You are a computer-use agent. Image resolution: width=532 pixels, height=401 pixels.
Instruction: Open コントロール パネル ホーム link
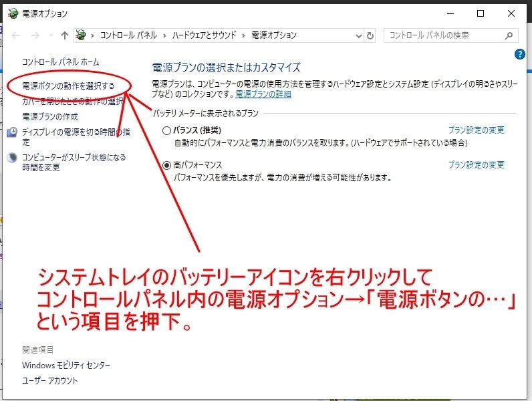pos(60,62)
